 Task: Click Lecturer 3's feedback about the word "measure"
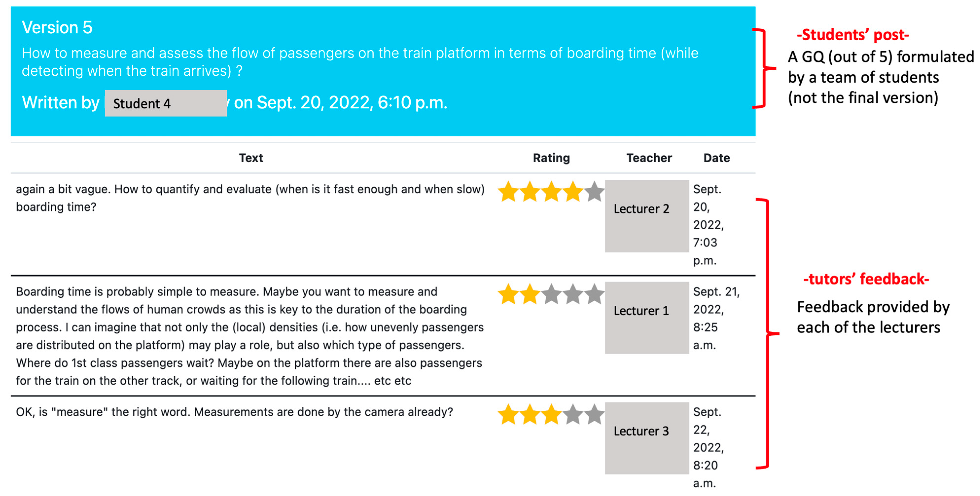click(x=234, y=412)
